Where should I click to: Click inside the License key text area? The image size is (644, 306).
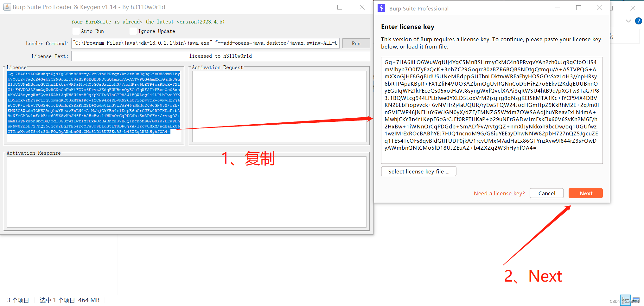pyautogui.click(x=94, y=107)
